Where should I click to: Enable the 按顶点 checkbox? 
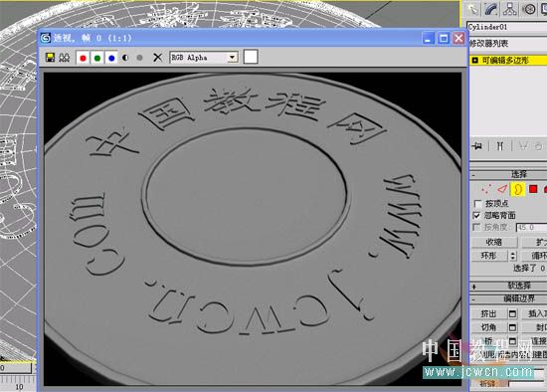[x=477, y=204]
